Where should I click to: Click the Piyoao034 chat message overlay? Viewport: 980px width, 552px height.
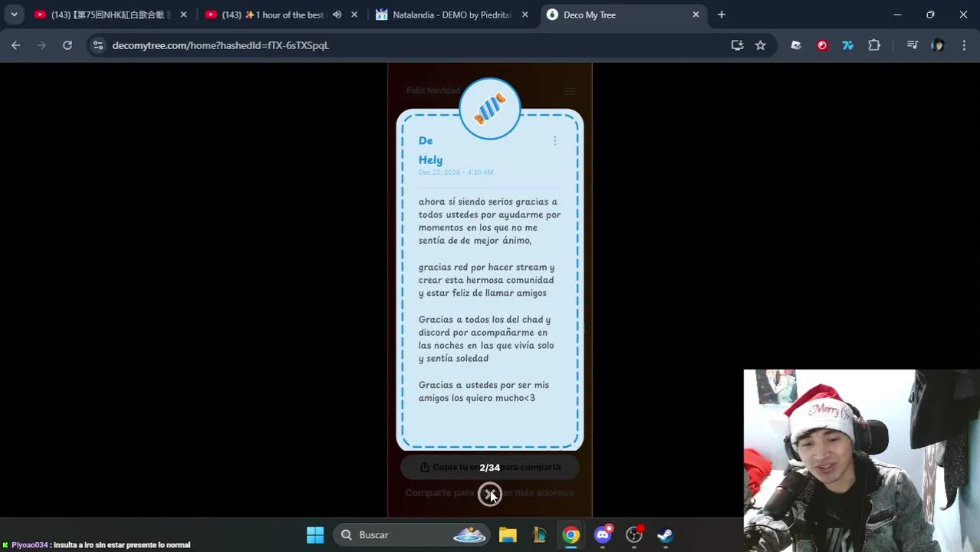click(x=96, y=545)
